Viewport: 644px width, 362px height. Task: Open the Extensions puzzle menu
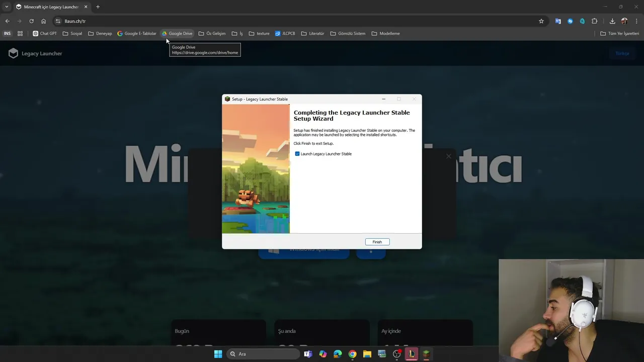tap(595, 21)
